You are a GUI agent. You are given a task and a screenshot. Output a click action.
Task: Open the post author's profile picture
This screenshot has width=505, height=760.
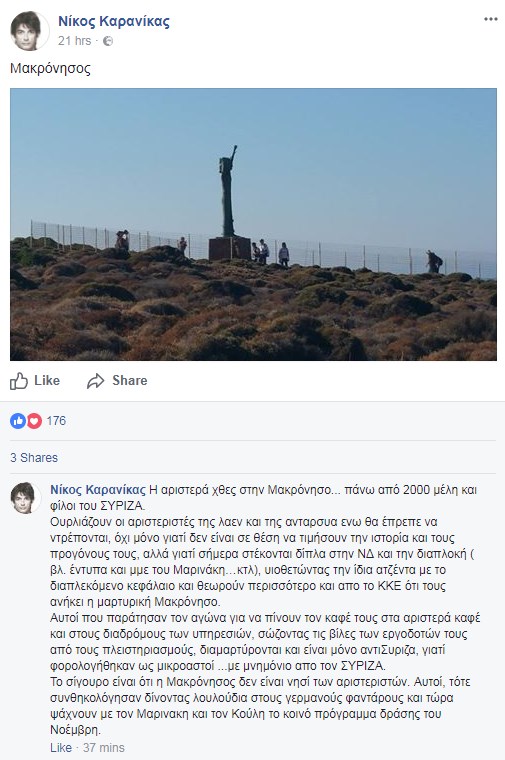coord(29,31)
